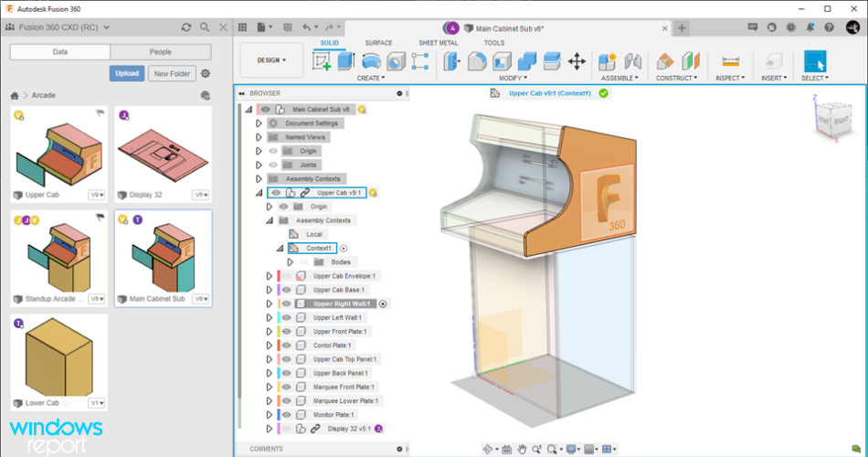
Task: Select the Data tab
Action: pos(59,51)
